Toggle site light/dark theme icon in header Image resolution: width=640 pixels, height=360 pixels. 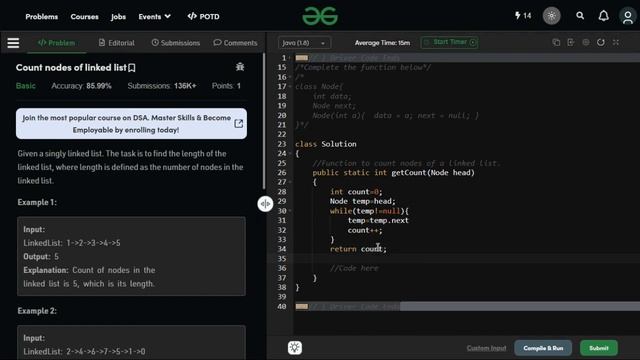click(x=551, y=16)
